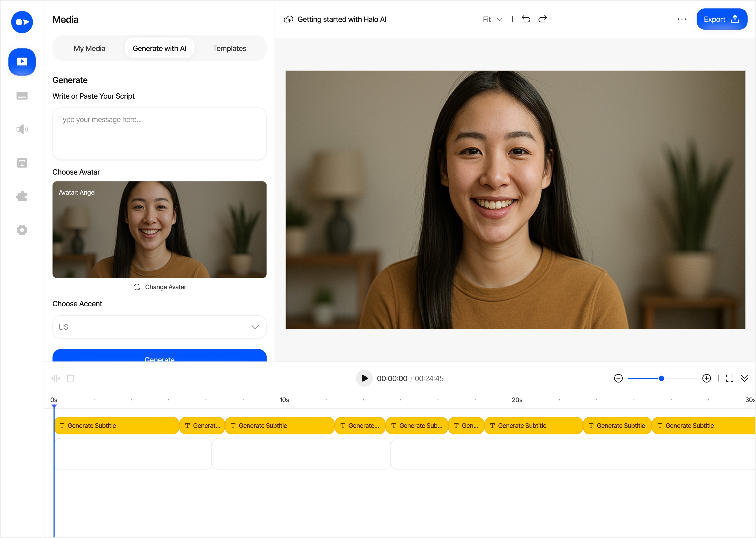
Task: Open the Fit zoom dropdown
Action: pyautogui.click(x=493, y=19)
